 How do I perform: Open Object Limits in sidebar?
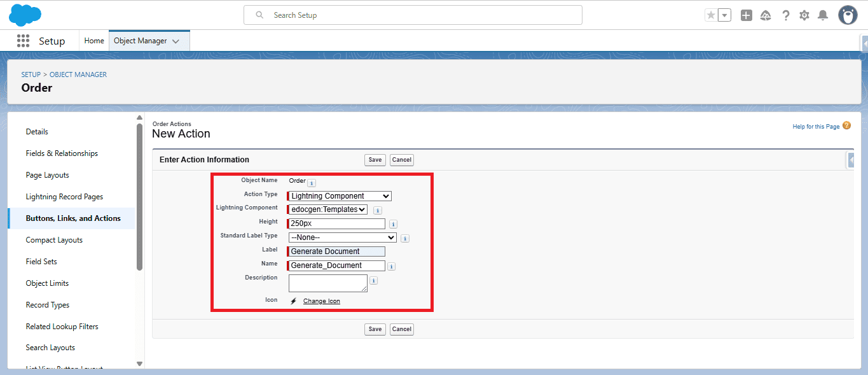coord(47,283)
